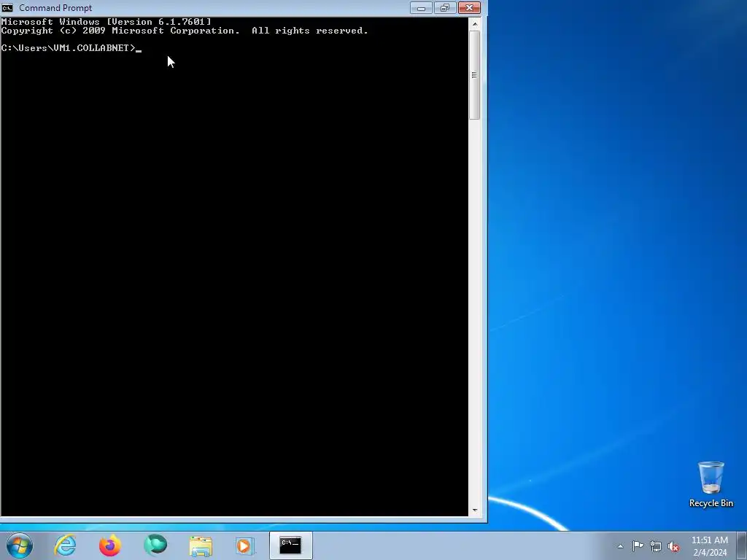Click the Show desktop button

[x=742, y=545]
